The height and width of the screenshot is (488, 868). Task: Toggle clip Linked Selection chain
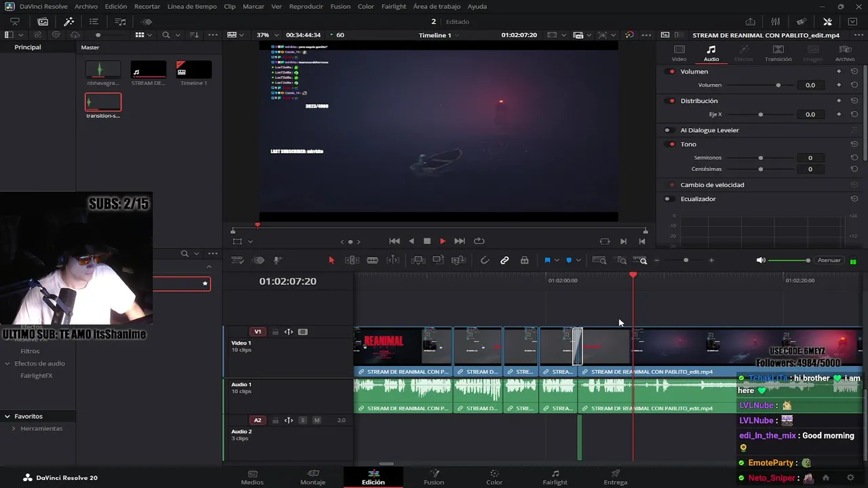click(x=505, y=260)
